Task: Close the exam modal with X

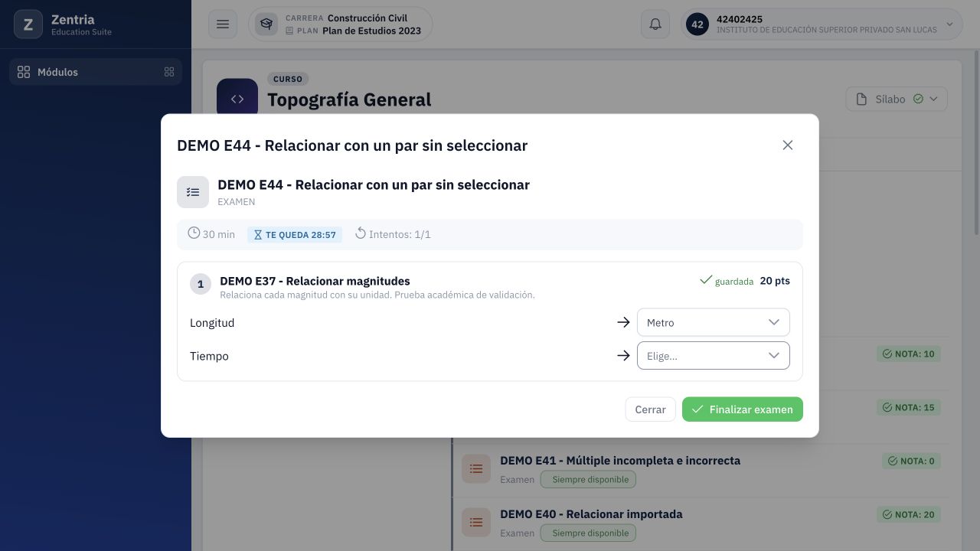Action: coord(788,145)
